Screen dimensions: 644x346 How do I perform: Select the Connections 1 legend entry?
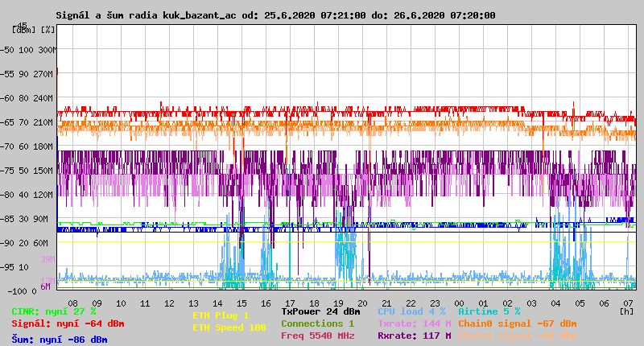coord(317,323)
